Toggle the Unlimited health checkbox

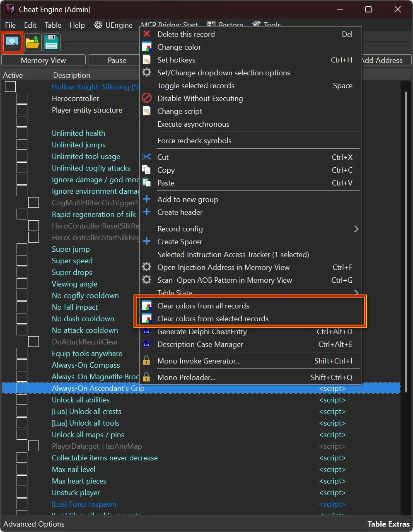tap(22, 133)
